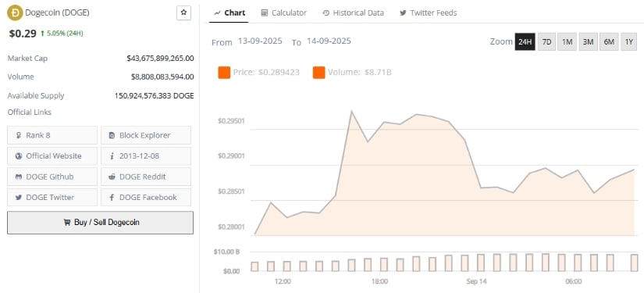Select the 6M zoom range

(x=609, y=42)
